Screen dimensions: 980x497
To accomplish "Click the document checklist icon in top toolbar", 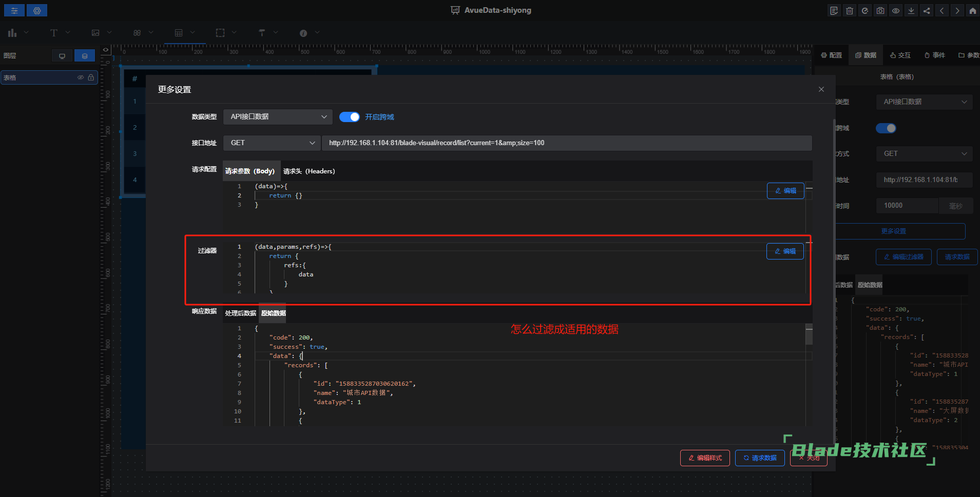I will coord(834,10).
